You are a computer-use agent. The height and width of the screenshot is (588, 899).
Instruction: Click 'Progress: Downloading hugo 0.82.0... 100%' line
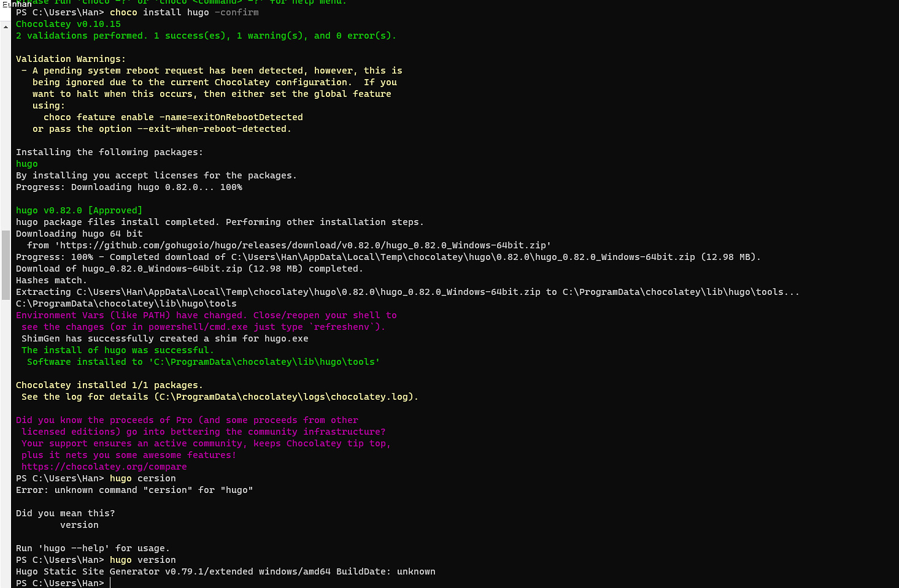pyautogui.click(x=129, y=187)
